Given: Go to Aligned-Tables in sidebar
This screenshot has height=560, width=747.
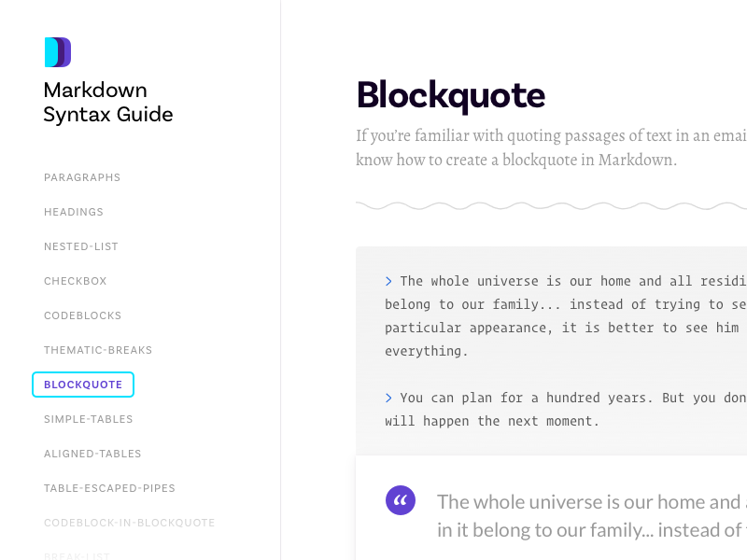Looking at the screenshot, I should click(92, 454).
